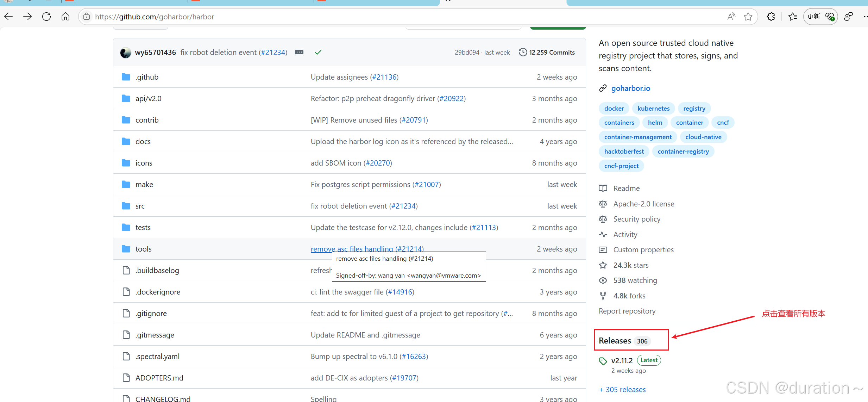Add this page to favorites star
The height and width of the screenshot is (402, 868).
click(748, 17)
